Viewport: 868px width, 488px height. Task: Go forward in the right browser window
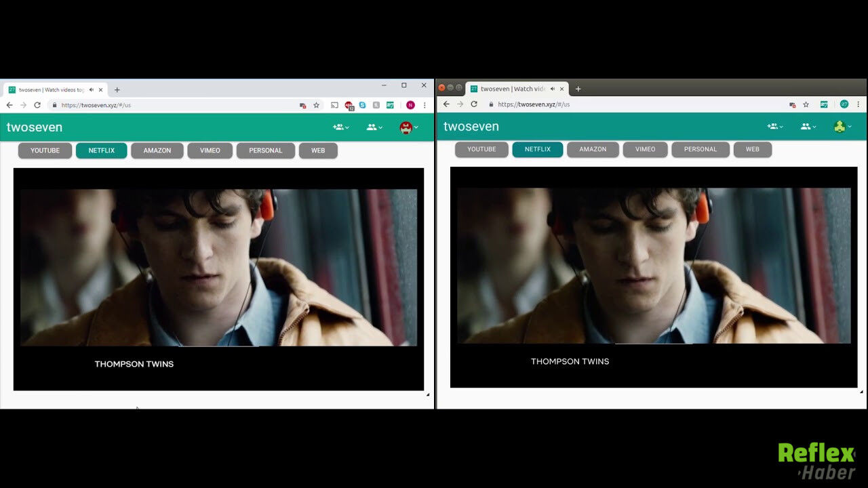coord(460,104)
